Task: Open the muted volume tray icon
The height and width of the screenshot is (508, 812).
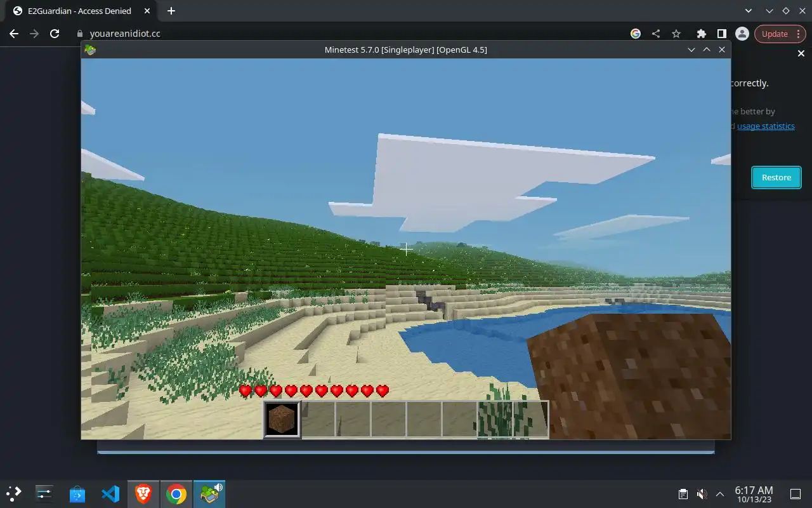Action: click(x=702, y=494)
